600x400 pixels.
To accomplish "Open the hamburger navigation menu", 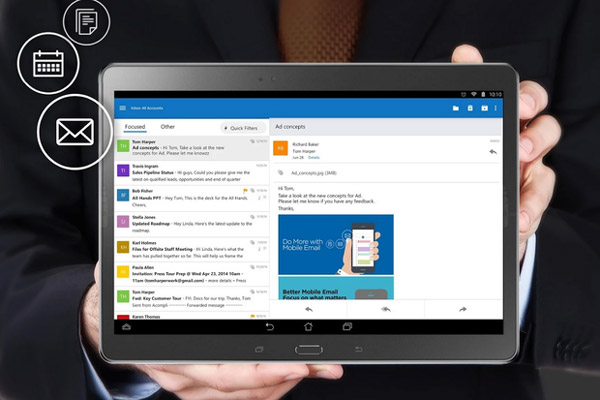I will point(123,108).
